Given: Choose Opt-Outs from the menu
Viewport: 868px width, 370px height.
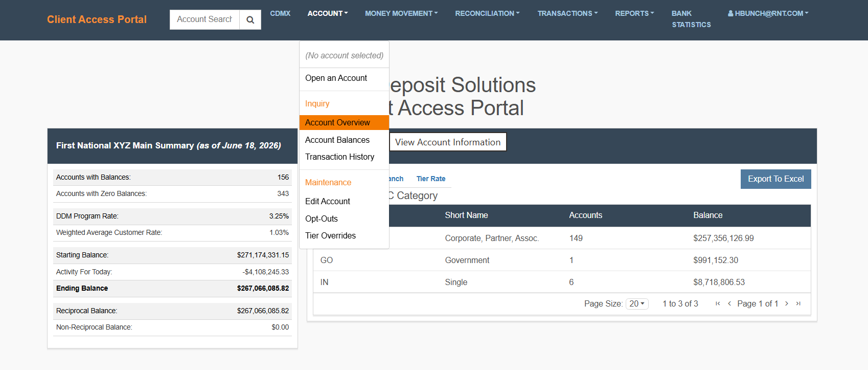Looking at the screenshot, I should click(344, 219).
